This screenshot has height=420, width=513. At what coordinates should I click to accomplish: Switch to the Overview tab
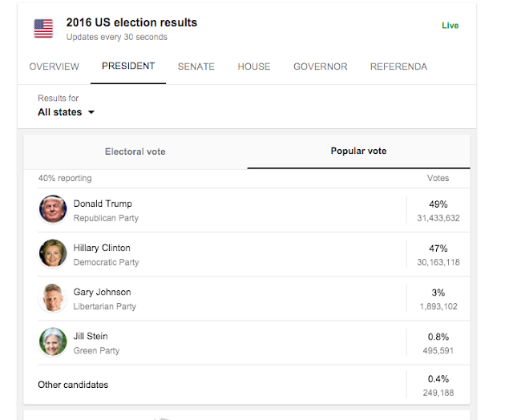click(x=55, y=67)
